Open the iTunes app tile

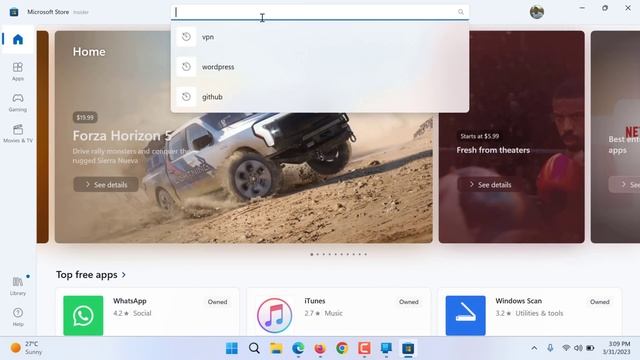point(338,313)
